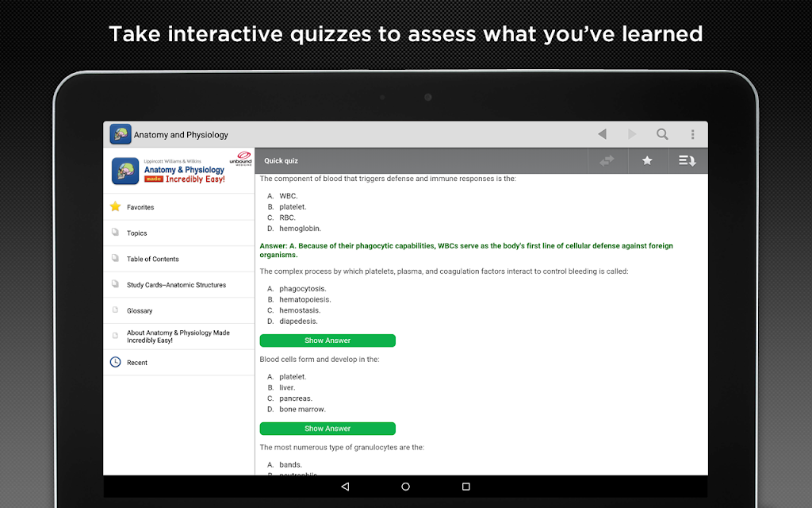Open About Anatomy & Physiology Made Incredibly Easy!
The height and width of the screenshot is (508, 812).
[x=178, y=337]
